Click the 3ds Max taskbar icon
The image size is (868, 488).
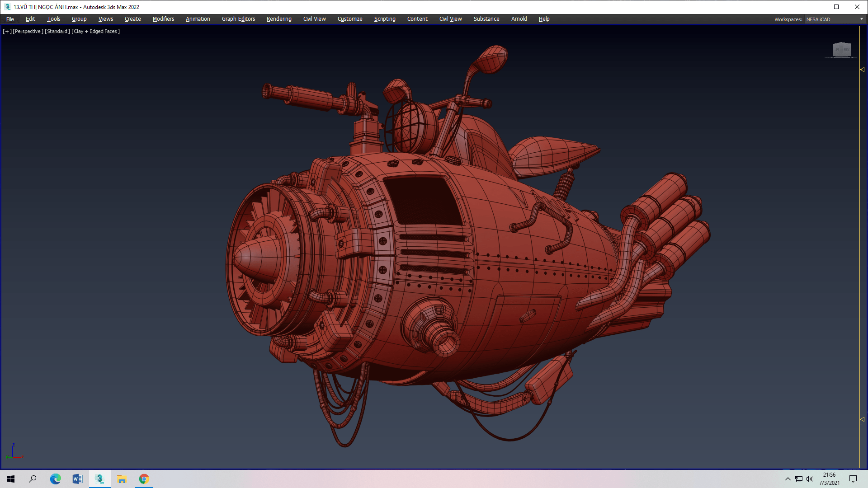click(100, 479)
